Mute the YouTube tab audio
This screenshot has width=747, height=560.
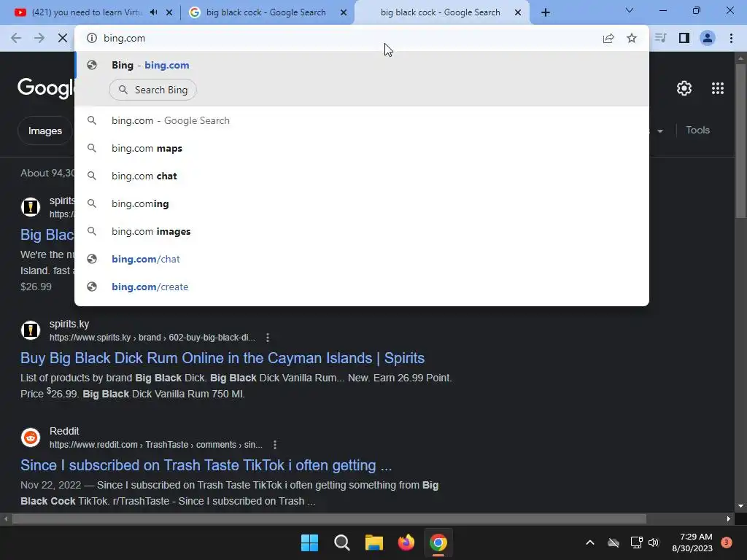(x=153, y=12)
